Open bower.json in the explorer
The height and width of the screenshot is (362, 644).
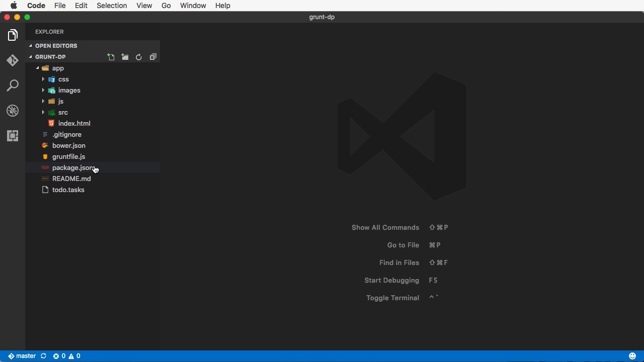69,145
